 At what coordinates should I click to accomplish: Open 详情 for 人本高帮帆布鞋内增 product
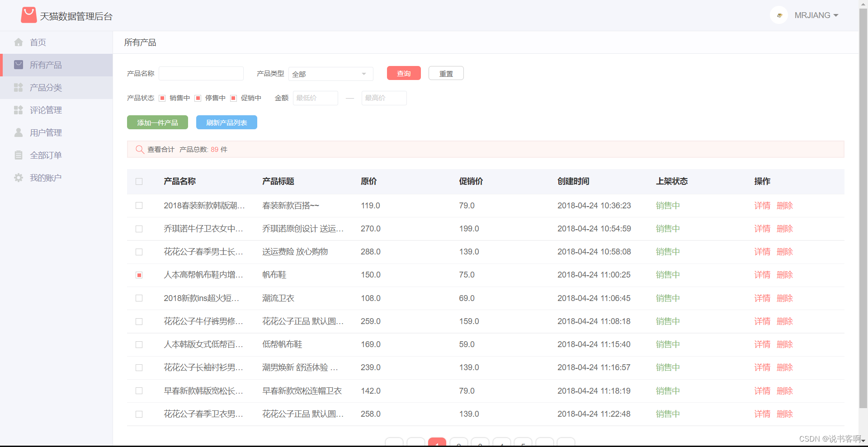(762, 275)
